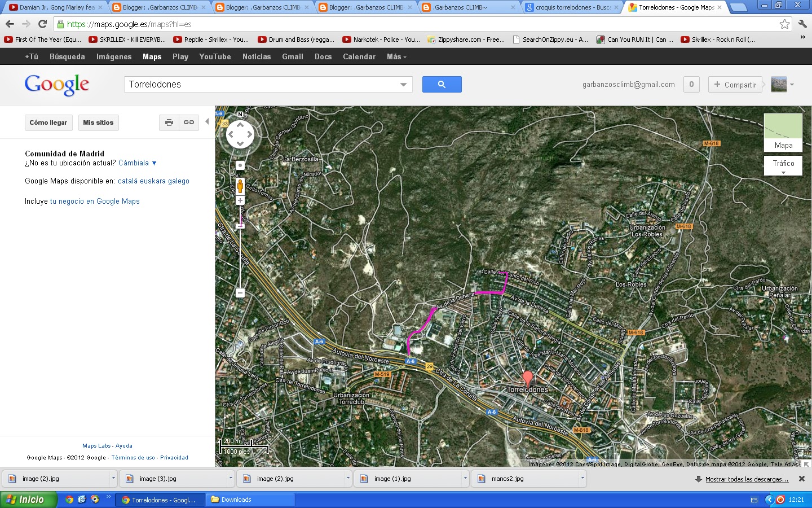812x508 pixels.
Task: Pan the map down with the arrow control
Action: pos(240,144)
